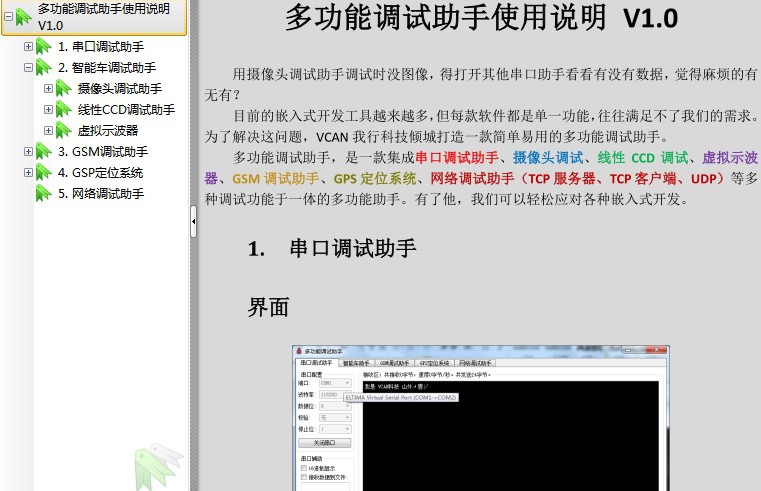Open the 线性CCD调试助手 bookmark entry
The image size is (761, 491).
pyautogui.click(x=126, y=110)
